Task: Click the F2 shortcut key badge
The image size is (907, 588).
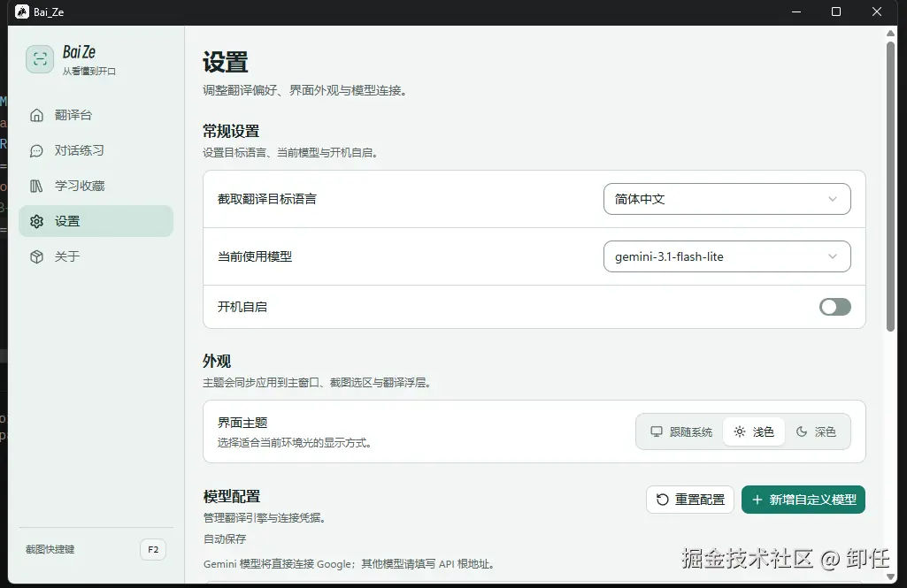Action: (153, 550)
